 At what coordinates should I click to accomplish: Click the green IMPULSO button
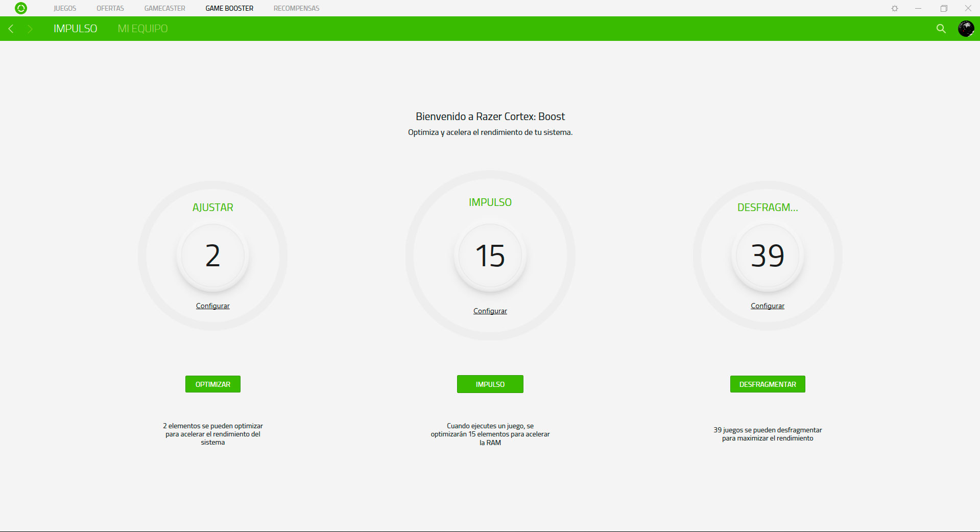490,384
